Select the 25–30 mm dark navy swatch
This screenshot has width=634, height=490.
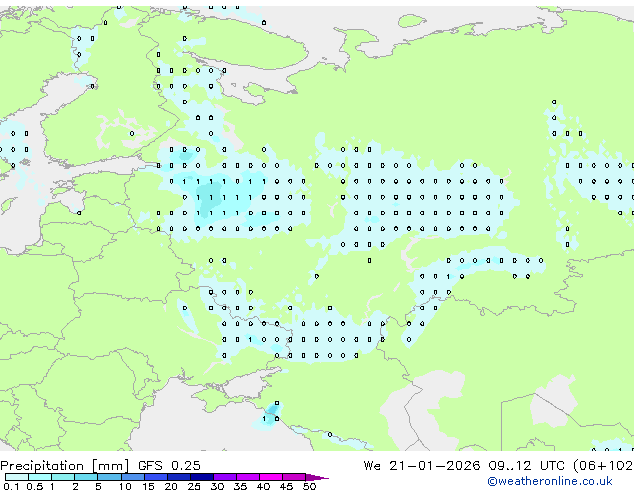tap(202, 477)
